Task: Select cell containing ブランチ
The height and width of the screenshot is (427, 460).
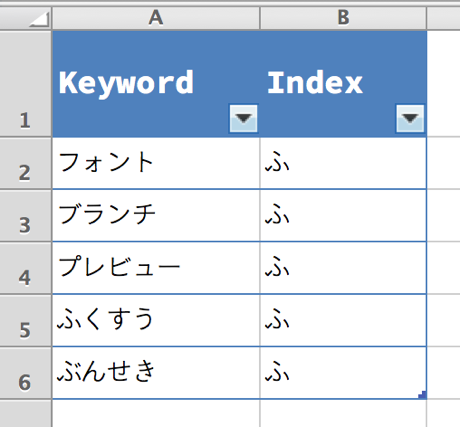Action: (x=156, y=216)
